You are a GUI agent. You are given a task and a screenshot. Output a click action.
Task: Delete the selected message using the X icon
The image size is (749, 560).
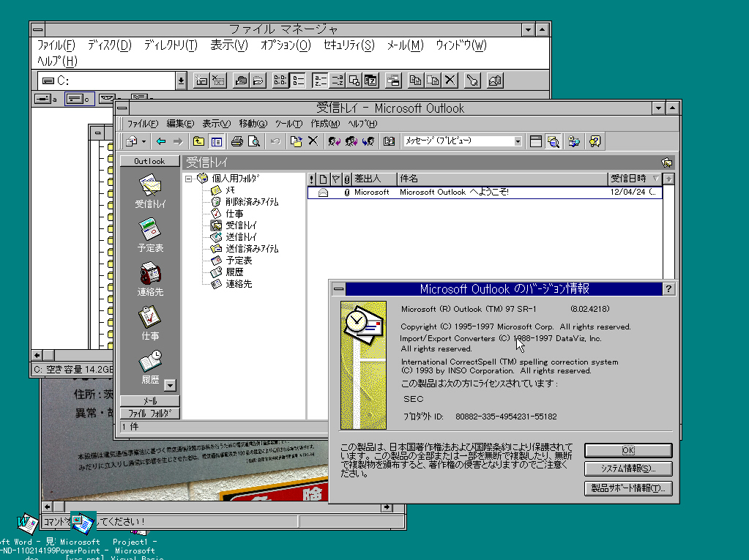pyautogui.click(x=313, y=141)
